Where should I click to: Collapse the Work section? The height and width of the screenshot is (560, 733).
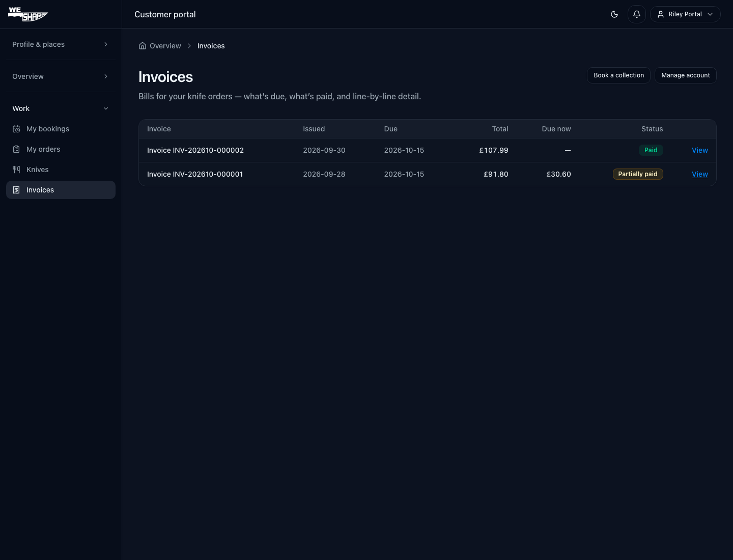61,108
